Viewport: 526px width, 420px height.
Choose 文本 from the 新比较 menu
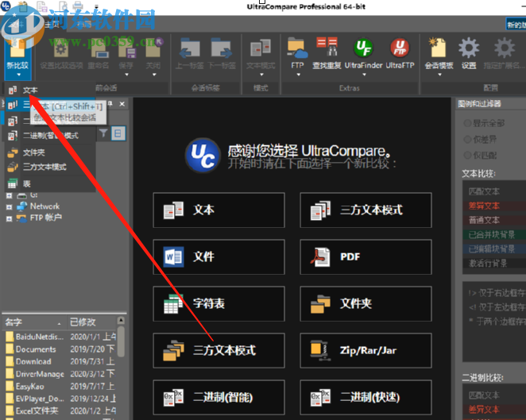click(x=50, y=90)
